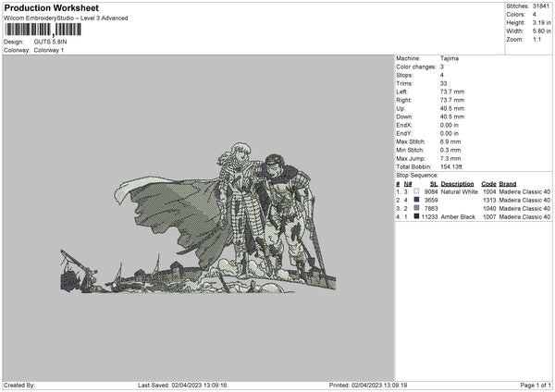
Task: Select the stitch count 11233
Action: pyautogui.click(x=430, y=216)
